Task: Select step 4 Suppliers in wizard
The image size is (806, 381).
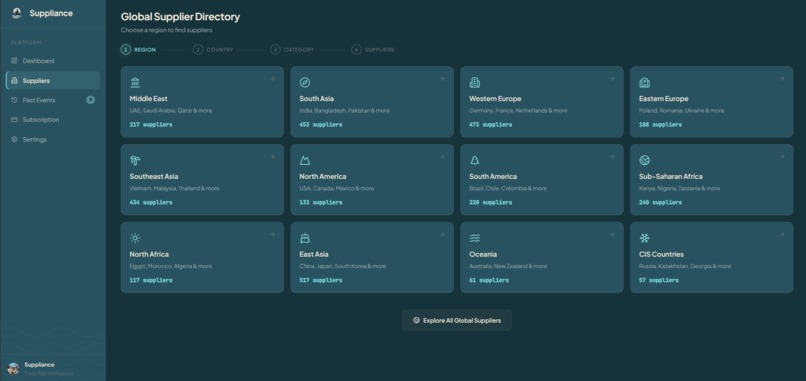Action: point(373,50)
